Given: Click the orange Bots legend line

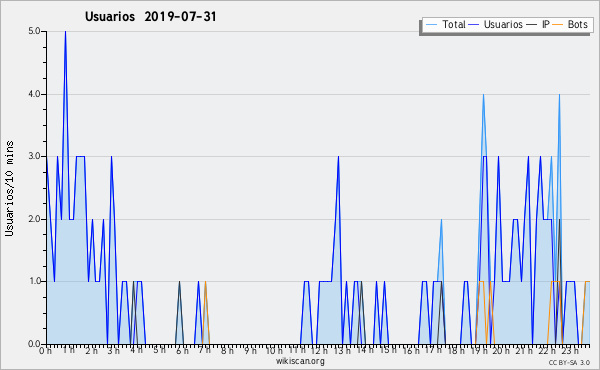Looking at the screenshot, I should [x=559, y=25].
